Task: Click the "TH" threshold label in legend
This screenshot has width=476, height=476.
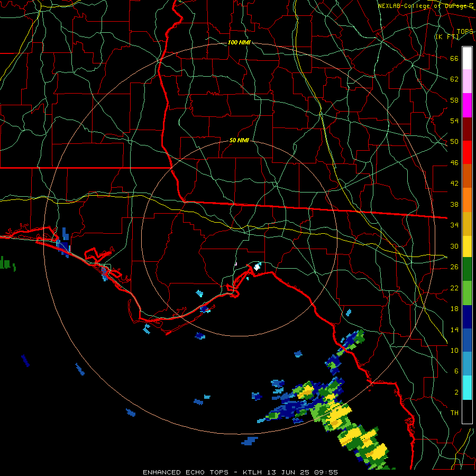Action: (454, 413)
